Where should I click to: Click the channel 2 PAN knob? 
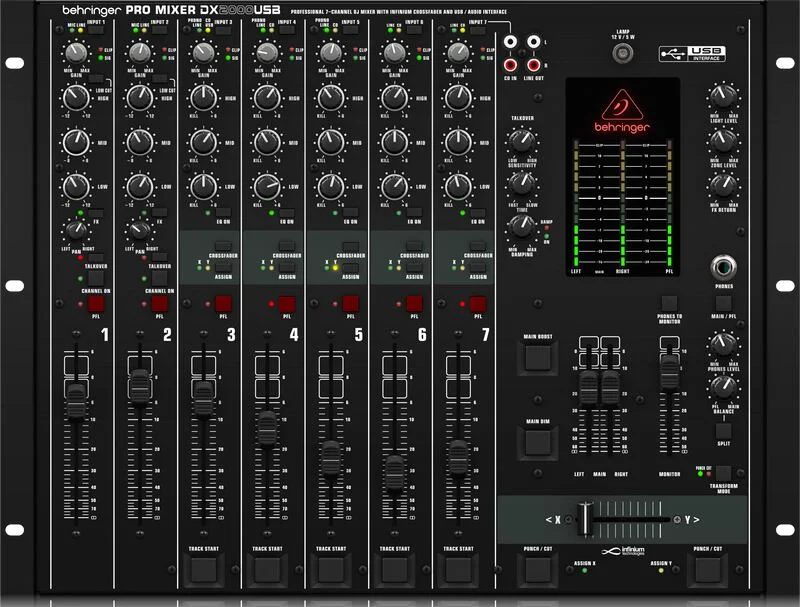[137, 231]
